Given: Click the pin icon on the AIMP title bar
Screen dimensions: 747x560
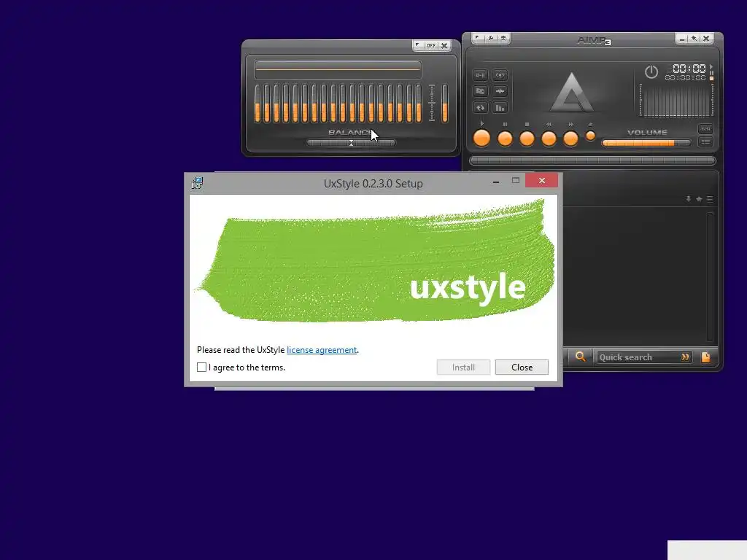Looking at the screenshot, I should point(694,39).
